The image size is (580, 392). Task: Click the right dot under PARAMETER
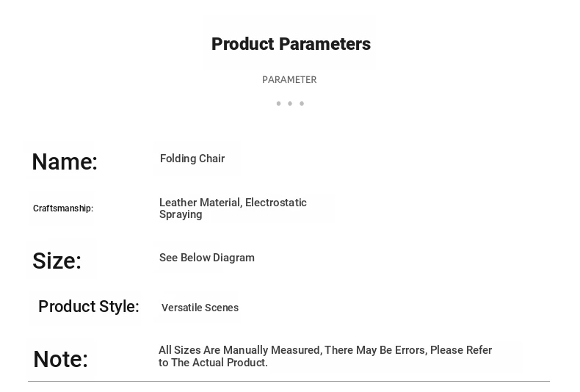coord(302,104)
